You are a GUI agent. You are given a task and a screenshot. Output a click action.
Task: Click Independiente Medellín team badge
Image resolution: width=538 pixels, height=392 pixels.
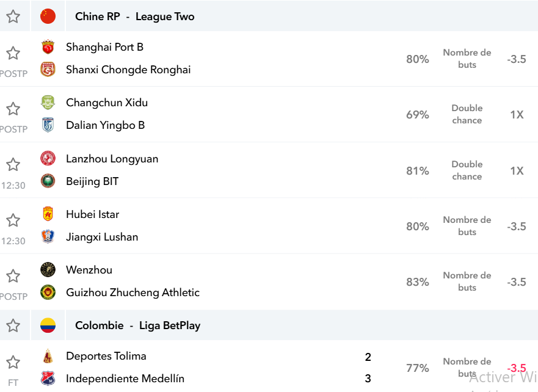click(x=48, y=379)
